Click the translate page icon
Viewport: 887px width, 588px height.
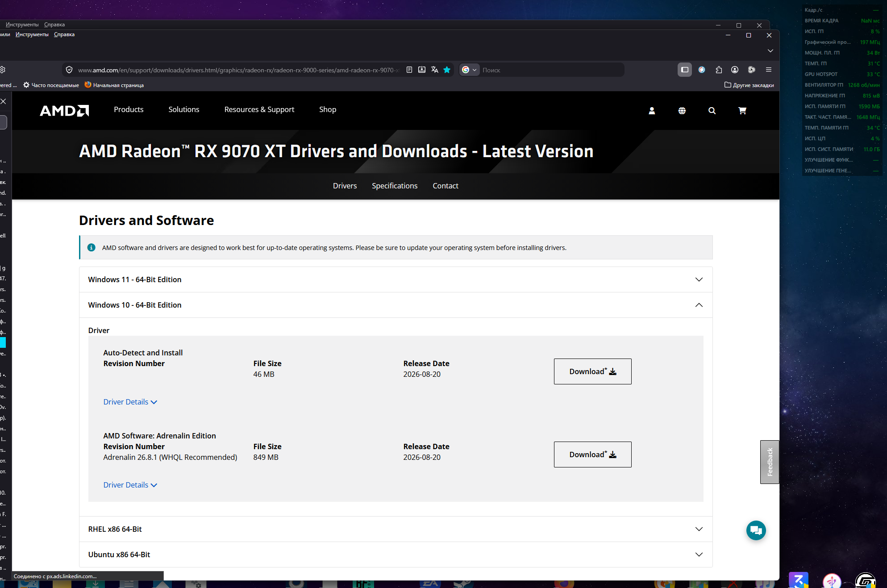[434, 70]
